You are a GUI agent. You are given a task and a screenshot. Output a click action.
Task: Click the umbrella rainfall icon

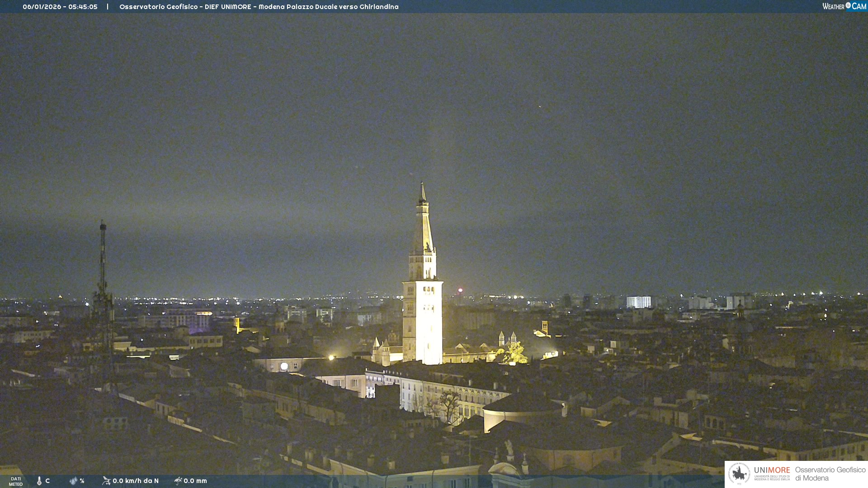pos(178,481)
